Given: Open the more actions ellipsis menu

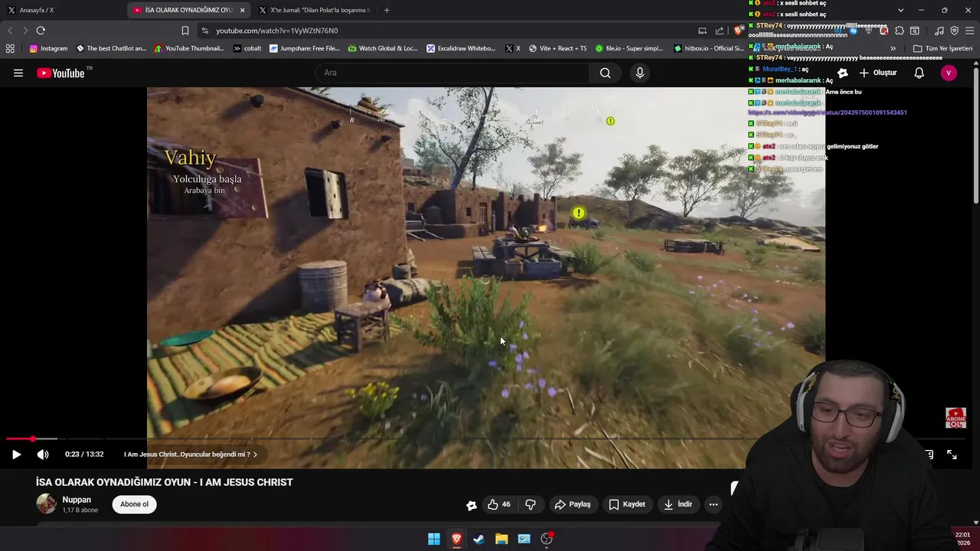Looking at the screenshot, I should [x=713, y=504].
